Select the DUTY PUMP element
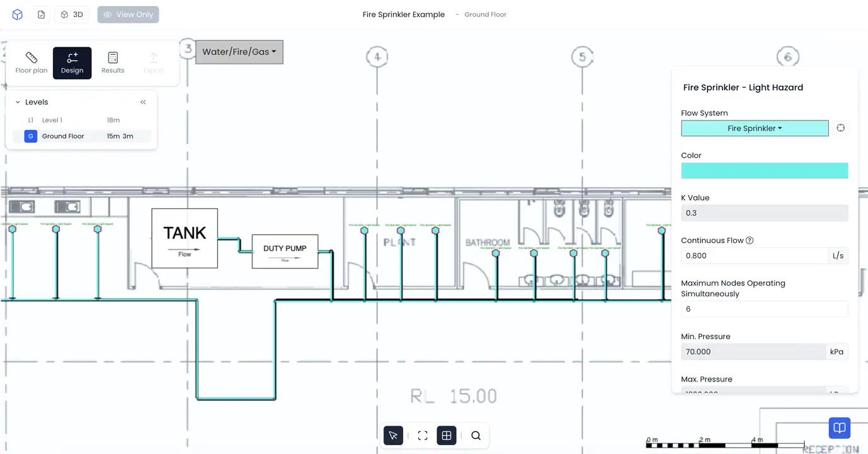Screen dimensions: 868x454 [285, 252]
